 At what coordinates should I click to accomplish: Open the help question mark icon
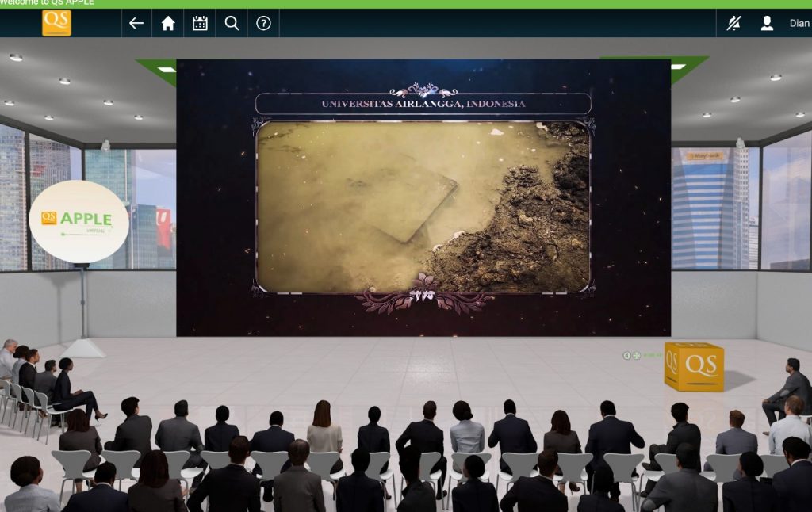click(263, 23)
